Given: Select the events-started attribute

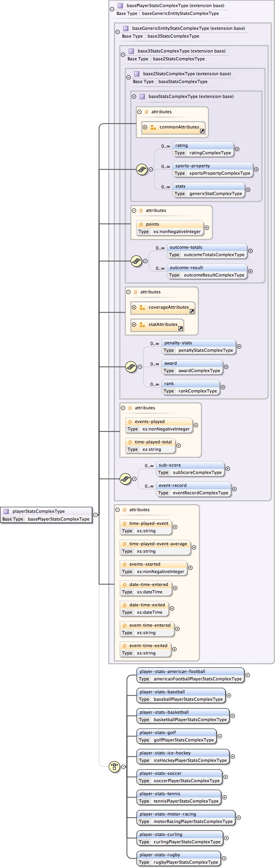Looking at the screenshot, I should tap(153, 568).
